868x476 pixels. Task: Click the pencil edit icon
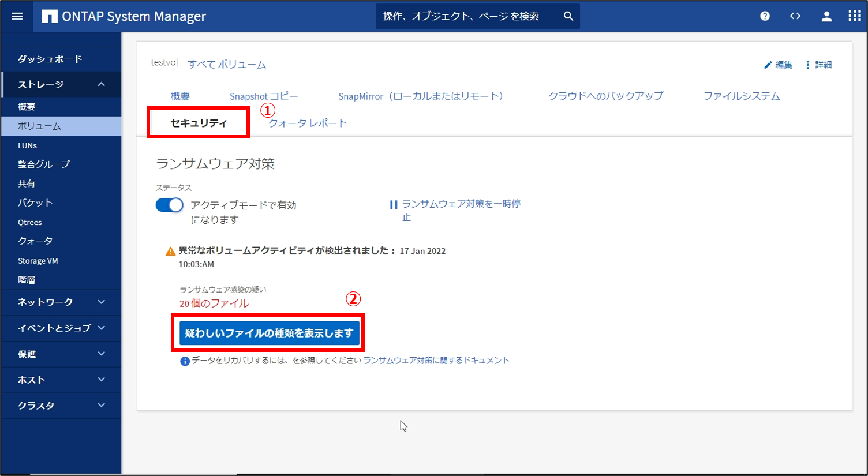pyautogui.click(x=768, y=65)
